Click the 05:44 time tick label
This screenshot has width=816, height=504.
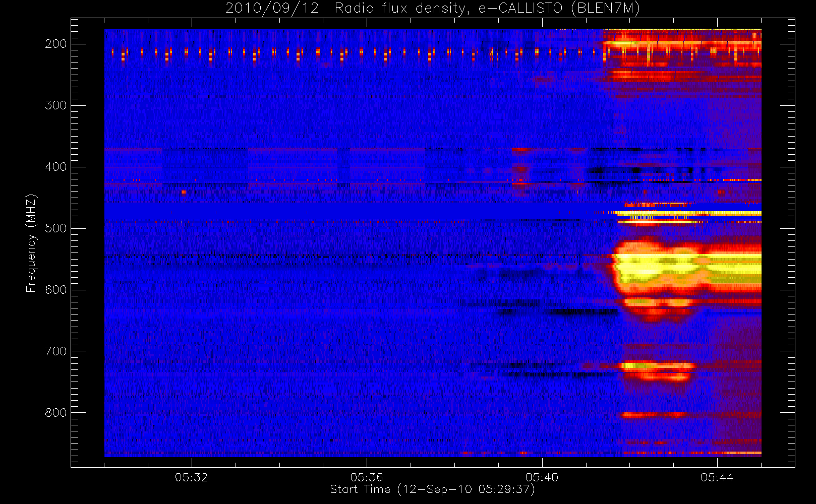pyautogui.click(x=717, y=477)
